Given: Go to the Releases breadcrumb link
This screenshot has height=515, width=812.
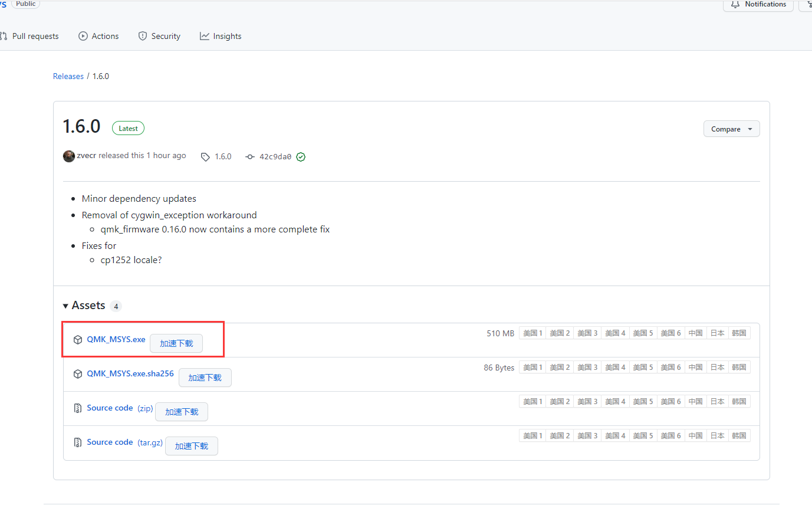Looking at the screenshot, I should [68, 76].
